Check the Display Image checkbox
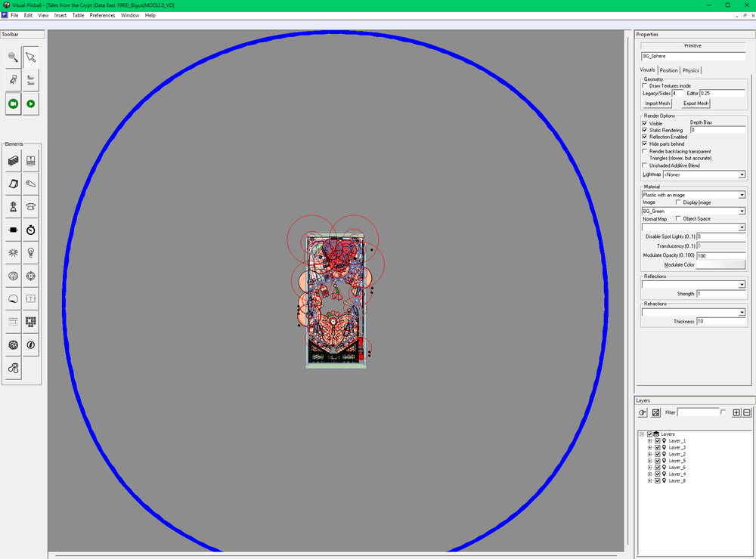756x559 pixels. 678,202
